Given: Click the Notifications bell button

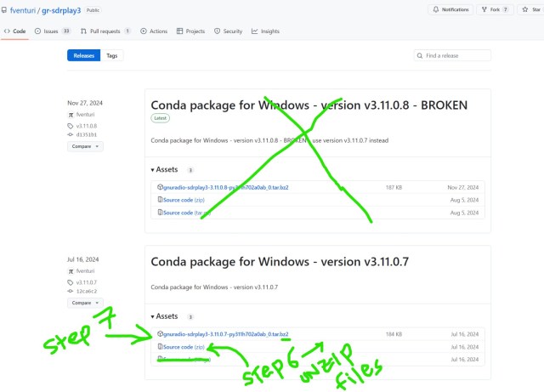Looking at the screenshot, I should pyautogui.click(x=450, y=9).
